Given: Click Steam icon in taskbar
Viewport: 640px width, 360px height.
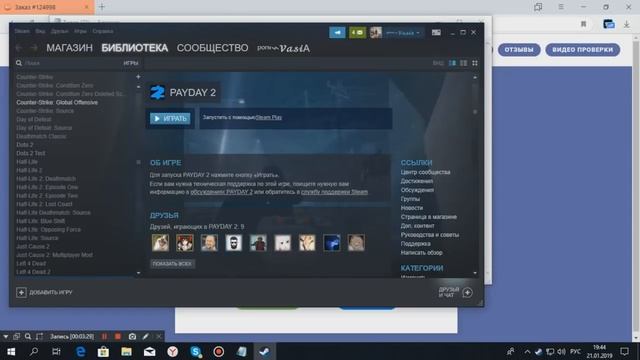Looking at the screenshot, I should point(264,351).
